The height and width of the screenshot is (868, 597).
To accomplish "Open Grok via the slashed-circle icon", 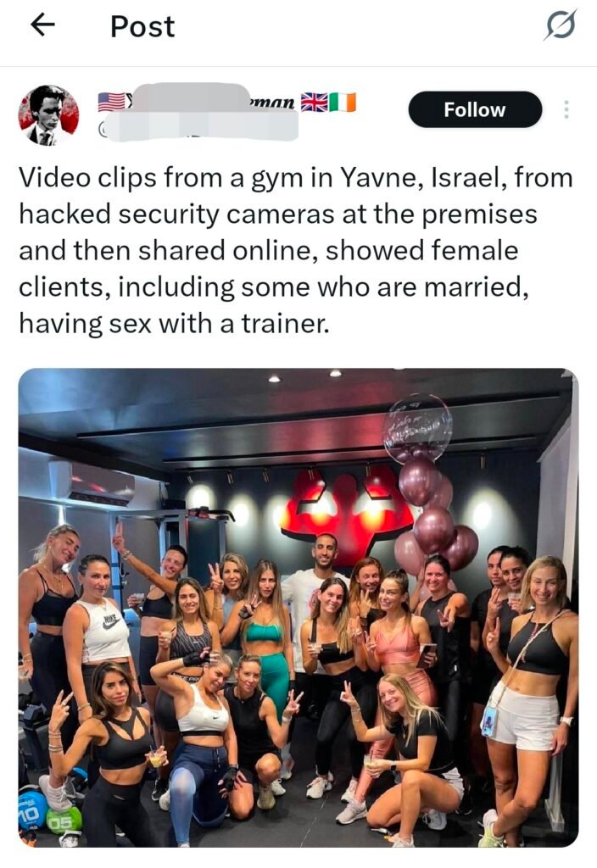I will pos(561,25).
